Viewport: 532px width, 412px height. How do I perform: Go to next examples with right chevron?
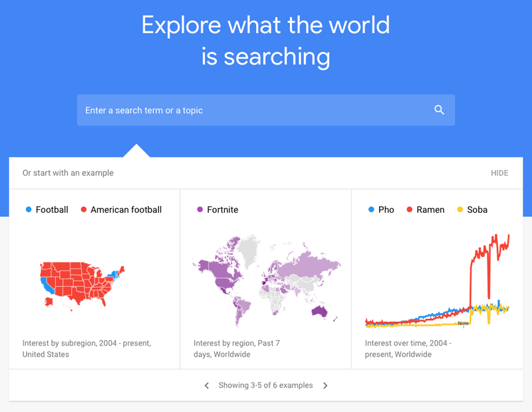pyautogui.click(x=325, y=385)
